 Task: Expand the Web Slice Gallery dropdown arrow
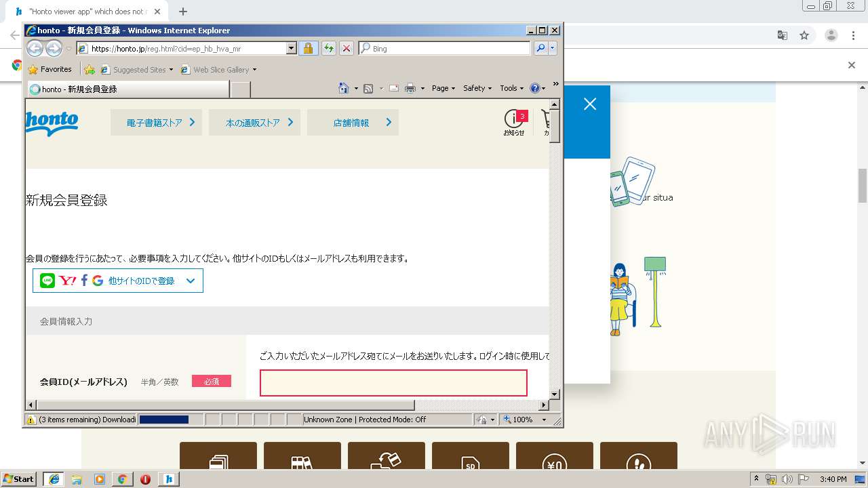tap(255, 70)
